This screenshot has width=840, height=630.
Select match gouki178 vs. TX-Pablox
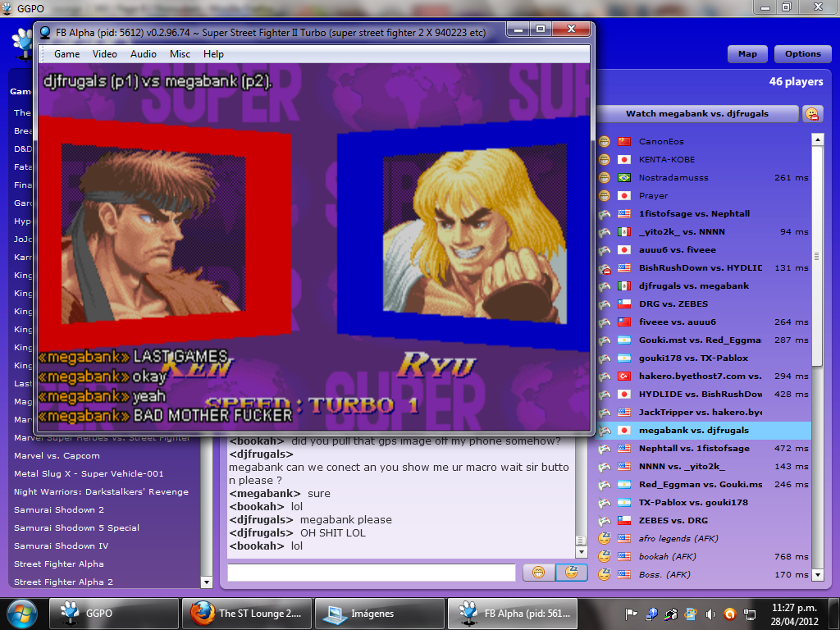(x=704, y=358)
